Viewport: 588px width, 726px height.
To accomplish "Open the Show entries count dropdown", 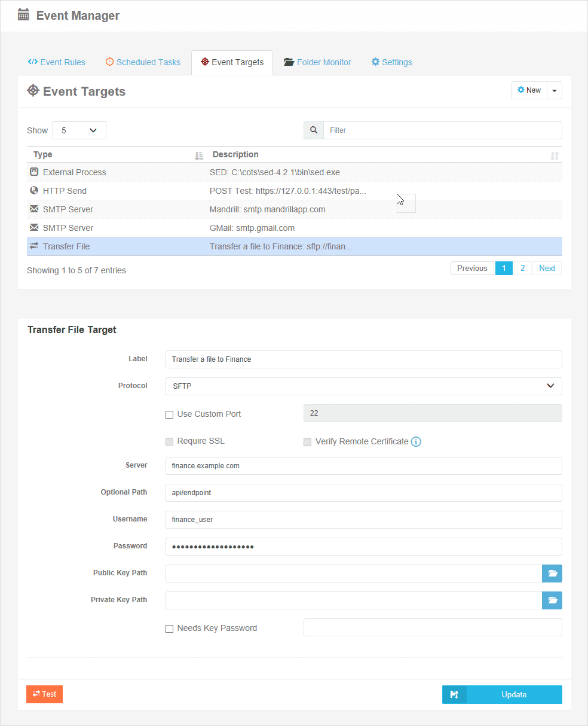I will point(79,130).
